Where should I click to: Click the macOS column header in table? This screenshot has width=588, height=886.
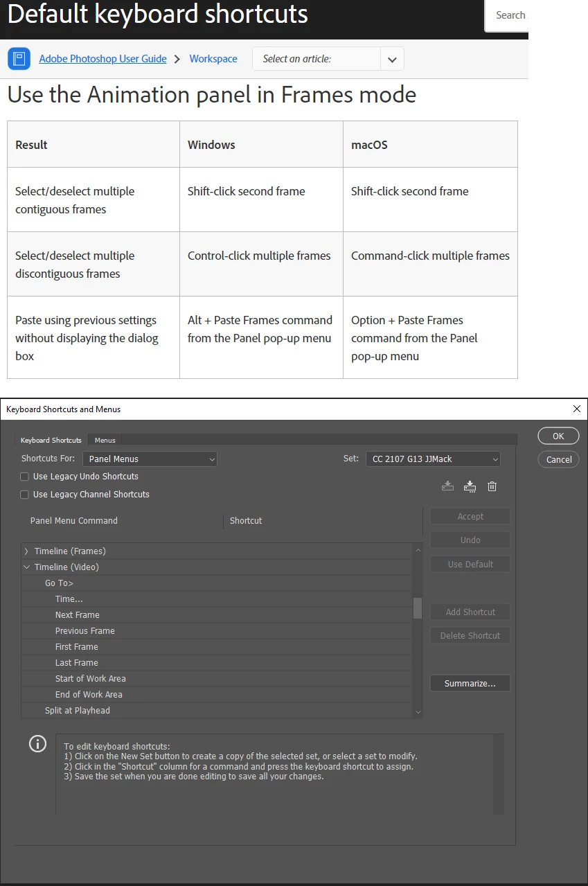430,145
